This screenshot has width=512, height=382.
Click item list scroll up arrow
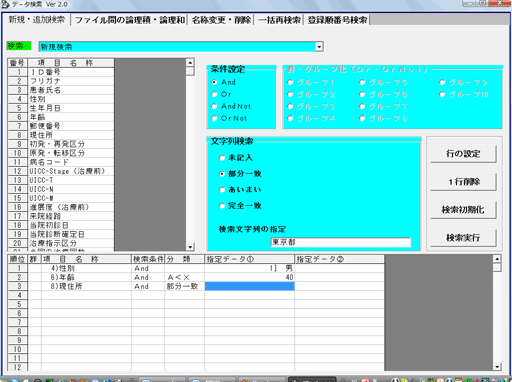[x=190, y=63]
